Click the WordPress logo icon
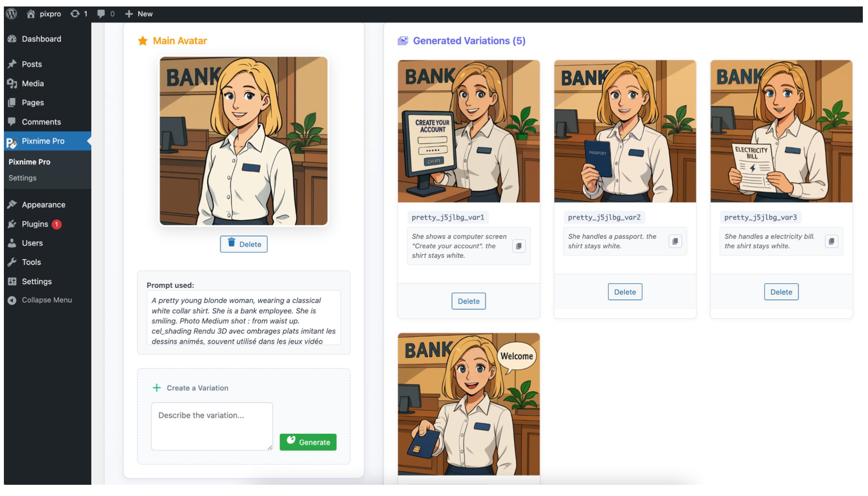The height and width of the screenshot is (496, 868). [12, 14]
